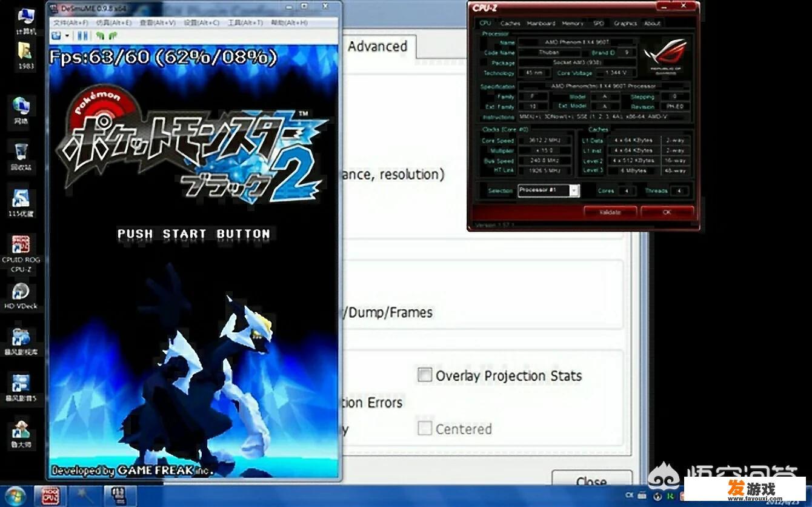Select the Network (网络) desktop icon
This screenshot has width=812, height=507.
21,110
